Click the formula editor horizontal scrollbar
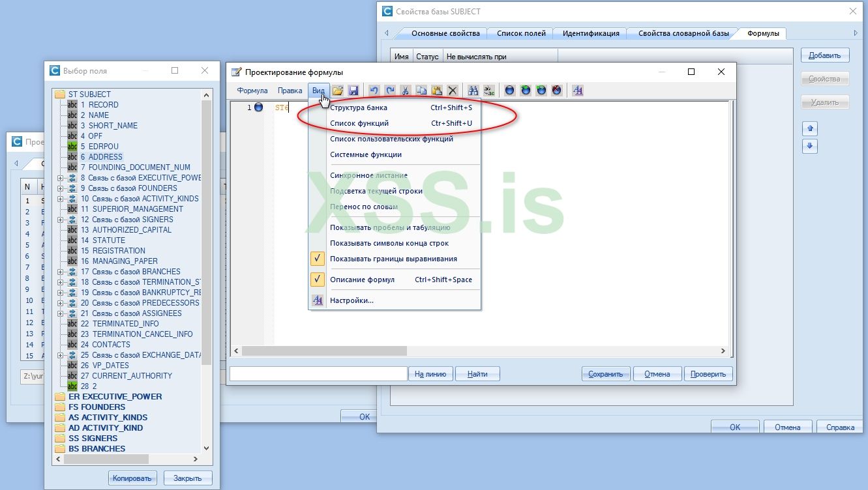The height and width of the screenshot is (490, 868). point(481,351)
